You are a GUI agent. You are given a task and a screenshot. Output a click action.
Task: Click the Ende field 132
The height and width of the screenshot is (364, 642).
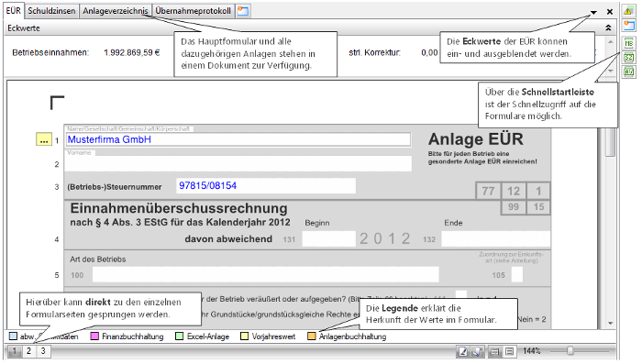tap(495, 238)
